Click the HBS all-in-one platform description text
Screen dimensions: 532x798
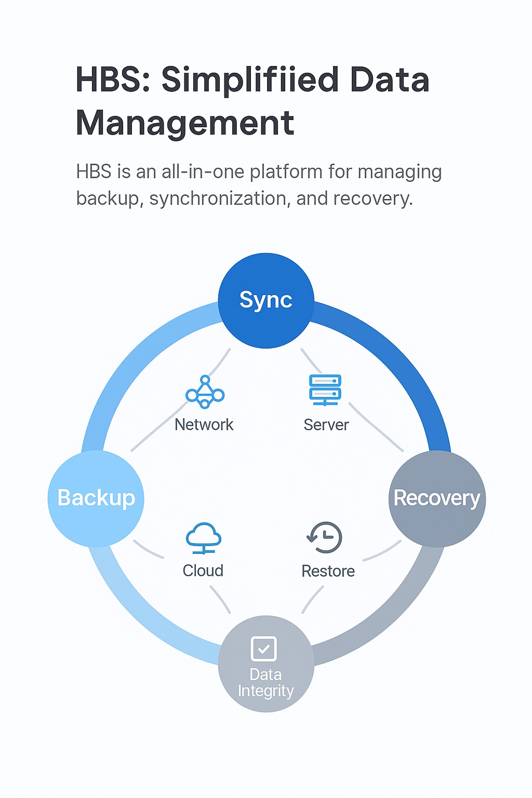[x=258, y=184]
